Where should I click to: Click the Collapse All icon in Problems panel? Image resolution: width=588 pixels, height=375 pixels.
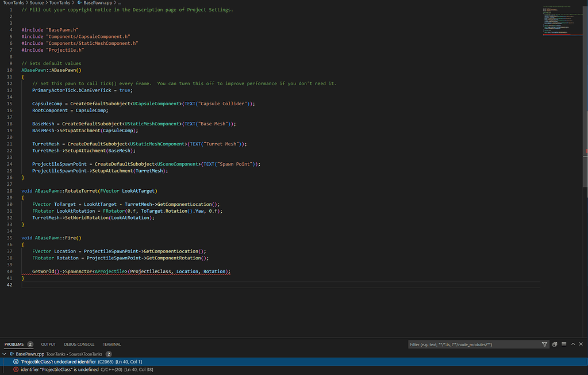(555, 345)
